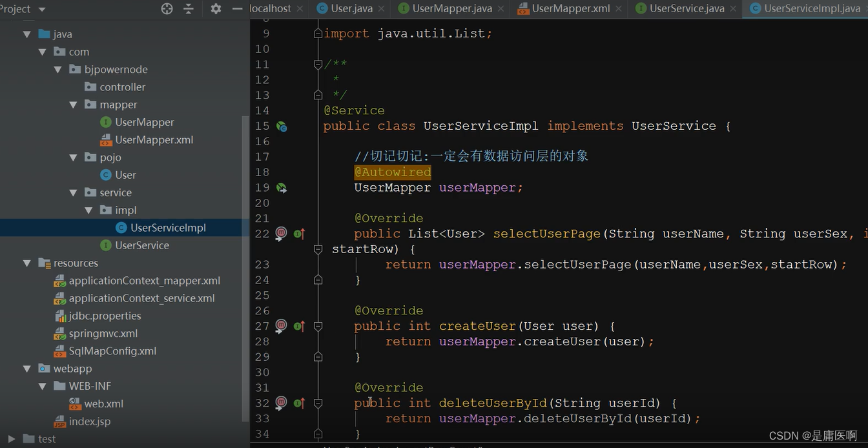Collapse the WEB-INF folder arrow

[43, 386]
